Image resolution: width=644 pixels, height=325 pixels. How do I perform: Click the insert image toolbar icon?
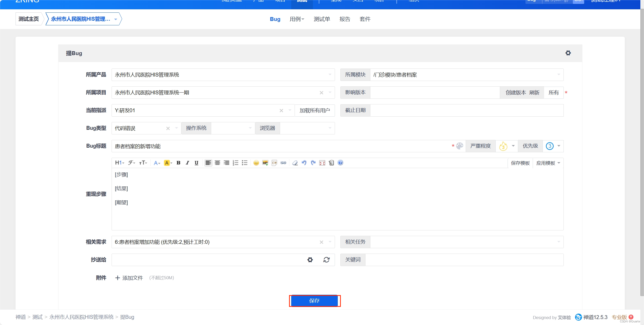(x=265, y=163)
